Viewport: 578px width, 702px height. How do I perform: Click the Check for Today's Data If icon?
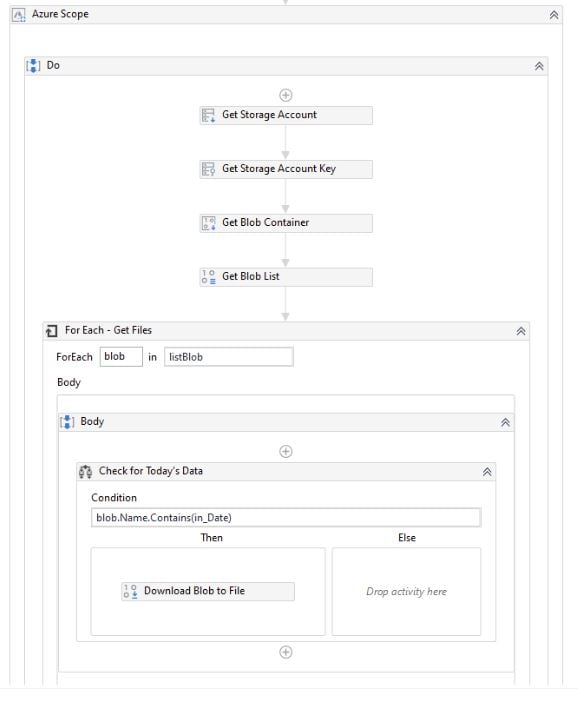coord(86,471)
